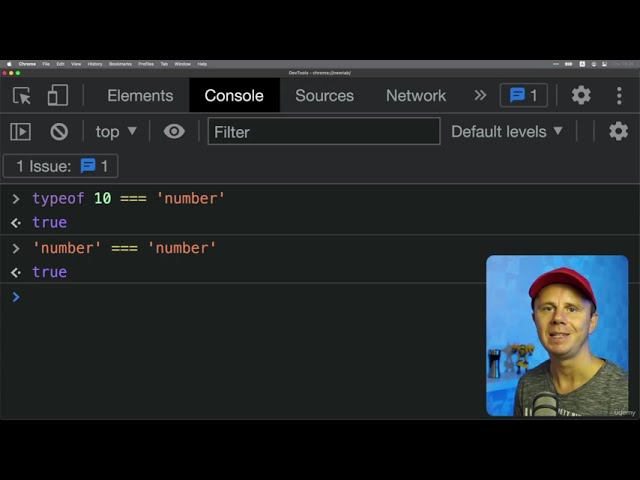
Task: Click the typeof 10 === 'number' entry
Action: pyautogui.click(x=128, y=198)
